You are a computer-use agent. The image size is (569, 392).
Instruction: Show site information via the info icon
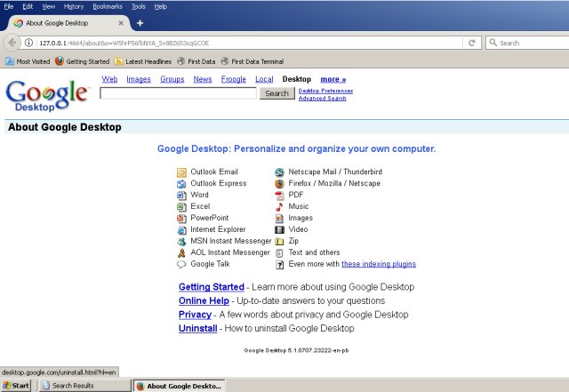[28, 43]
